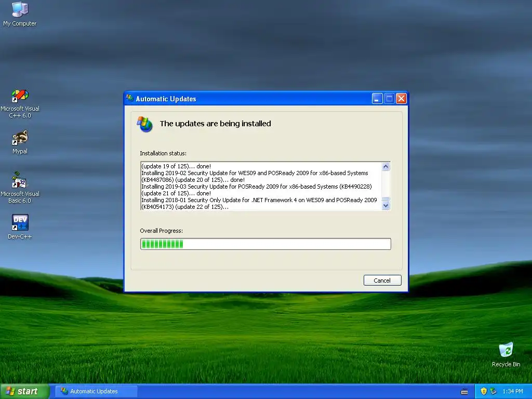Close the Automatic Updates dialog

(402, 98)
